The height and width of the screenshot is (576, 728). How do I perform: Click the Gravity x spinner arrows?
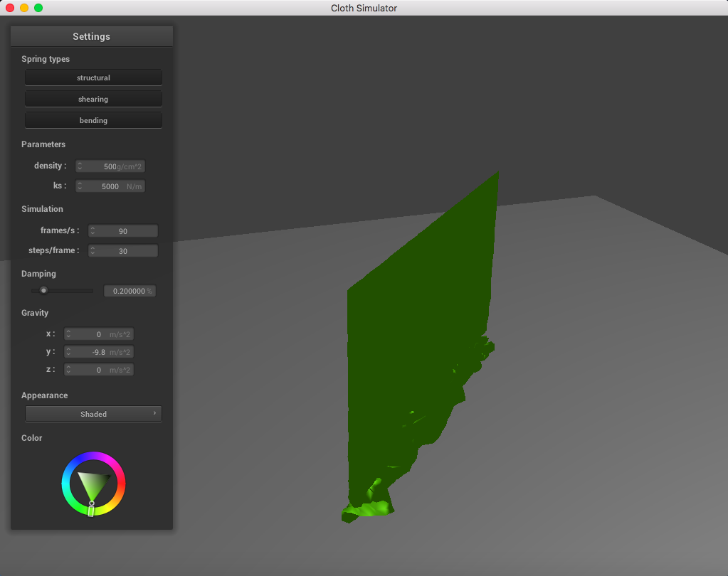pos(69,334)
